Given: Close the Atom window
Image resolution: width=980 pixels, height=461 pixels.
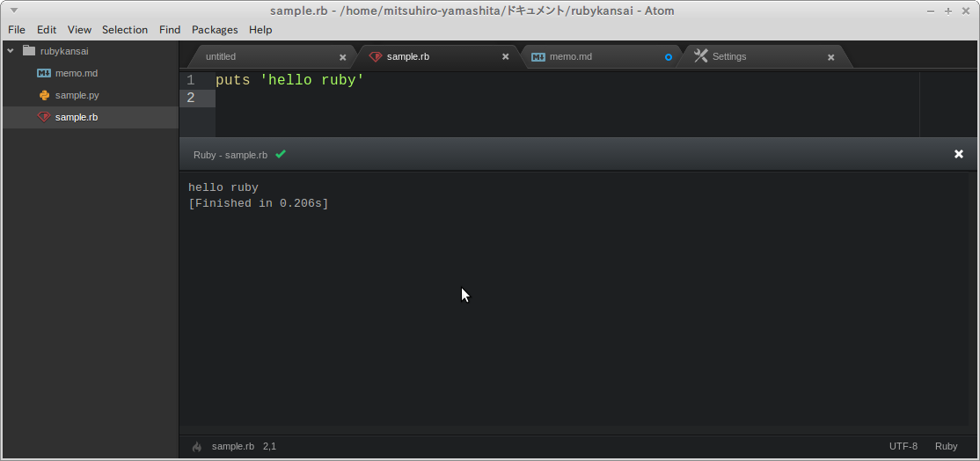Looking at the screenshot, I should click(966, 11).
